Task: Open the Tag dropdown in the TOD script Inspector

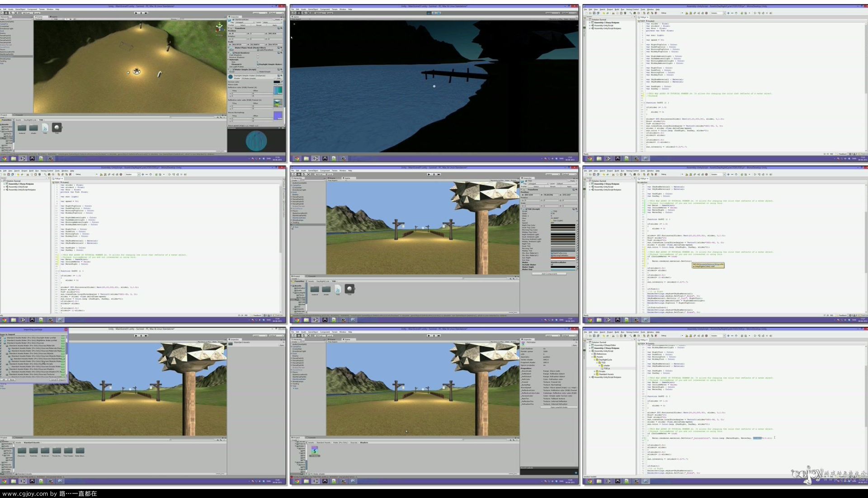Action: [538, 183]
